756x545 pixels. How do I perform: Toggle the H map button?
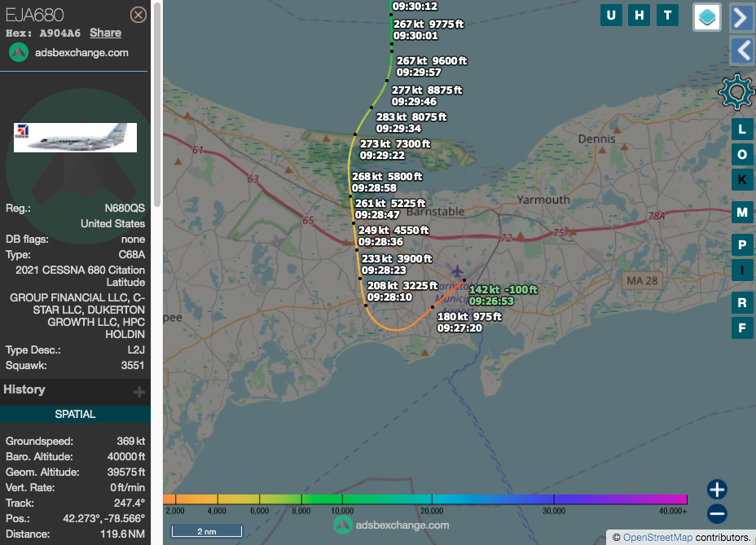(x=640, y=15)
